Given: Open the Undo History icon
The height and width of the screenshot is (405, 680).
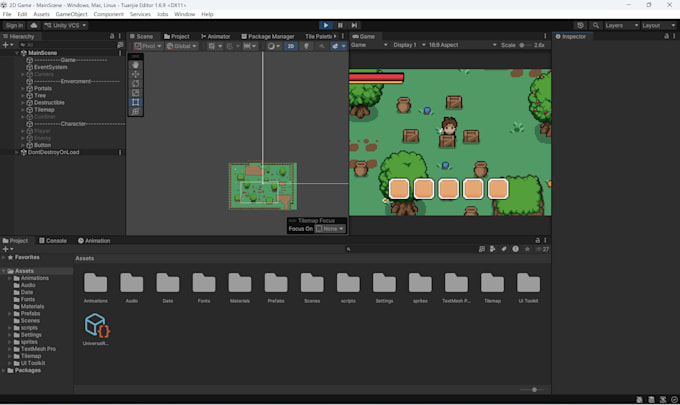Looking at the screenshot, I should (x=580, y=26).
